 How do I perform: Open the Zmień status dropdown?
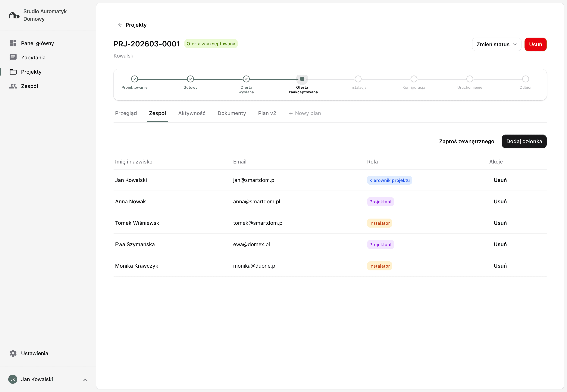coord(496,45)
